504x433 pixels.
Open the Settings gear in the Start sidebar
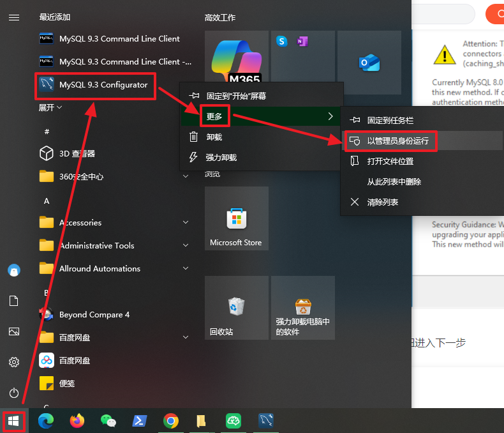[14, 362]
